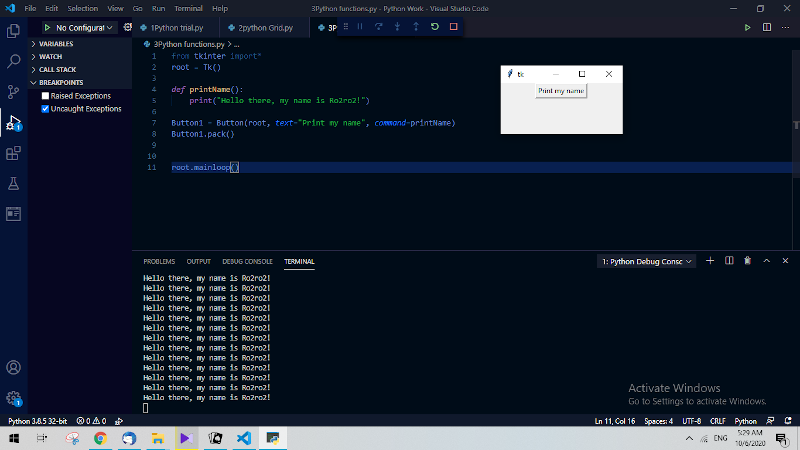Click CRLF line ending in status bar
800x450 pixels.
click(717, 421)
